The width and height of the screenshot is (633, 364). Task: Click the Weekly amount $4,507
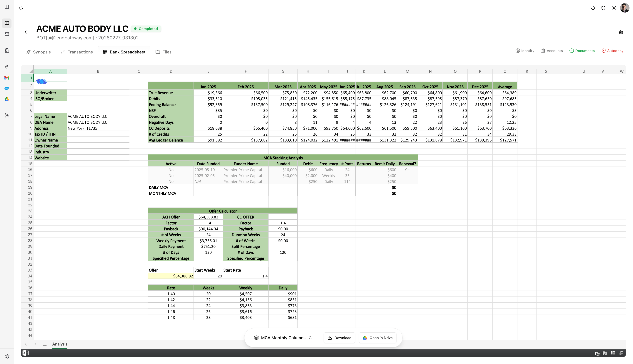point(246,294)
